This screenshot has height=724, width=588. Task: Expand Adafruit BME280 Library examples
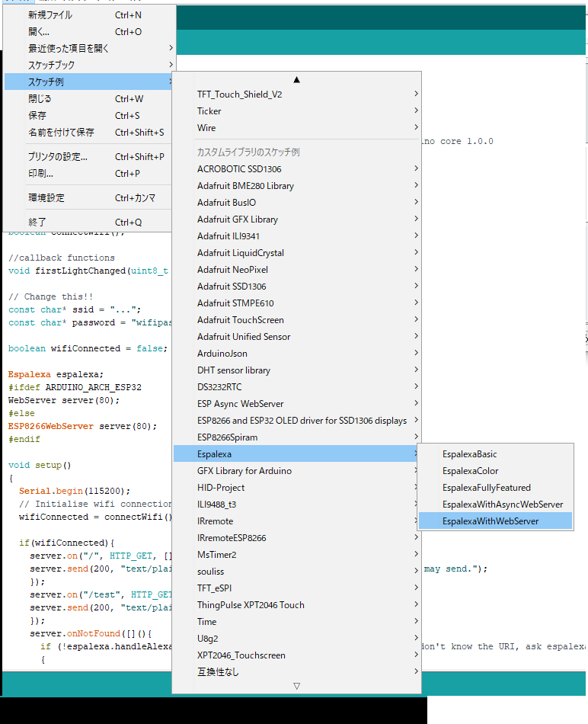297,186
